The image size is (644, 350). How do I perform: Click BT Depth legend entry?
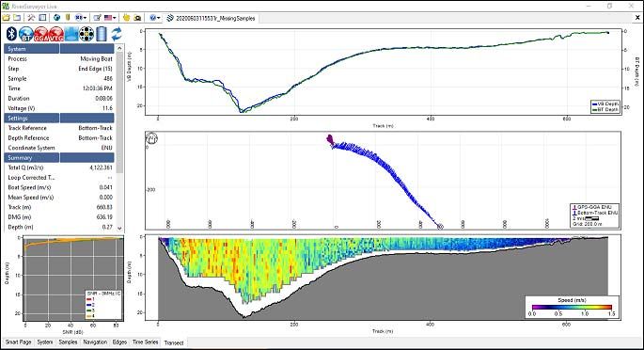coord(605,109)
